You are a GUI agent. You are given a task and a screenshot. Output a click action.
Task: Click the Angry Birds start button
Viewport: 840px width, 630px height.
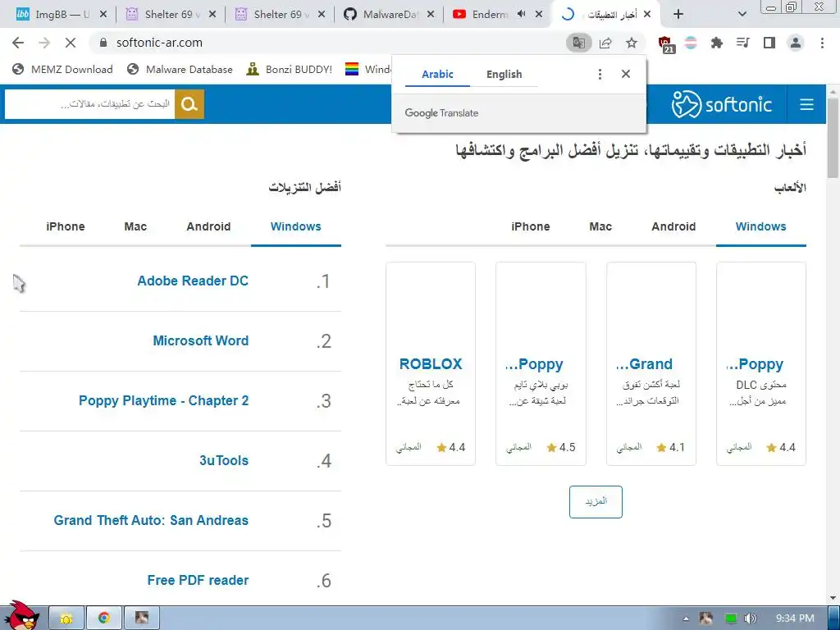point(21,616)
